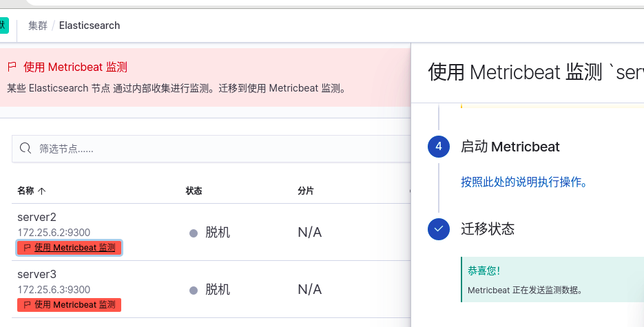Click N/A shards cell for server3
Image resolution: width=644 pixels, height=327 pixels.
(310, 290)
